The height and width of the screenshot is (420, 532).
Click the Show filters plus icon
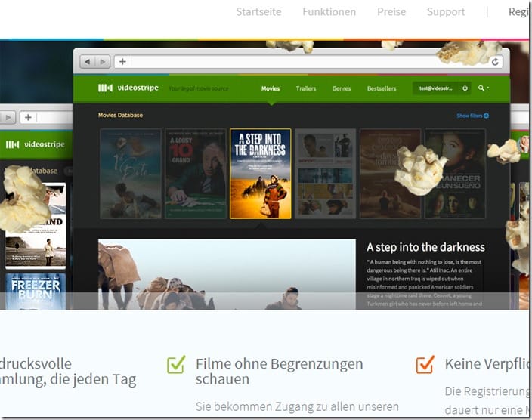click(x=486, y=116)
